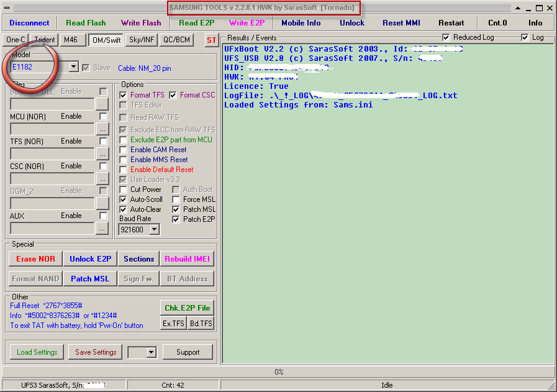This screenshot has width=557, height=392.
Task: Click the AUX file path field
Action: pyautogui.click(x=53, y=229)
